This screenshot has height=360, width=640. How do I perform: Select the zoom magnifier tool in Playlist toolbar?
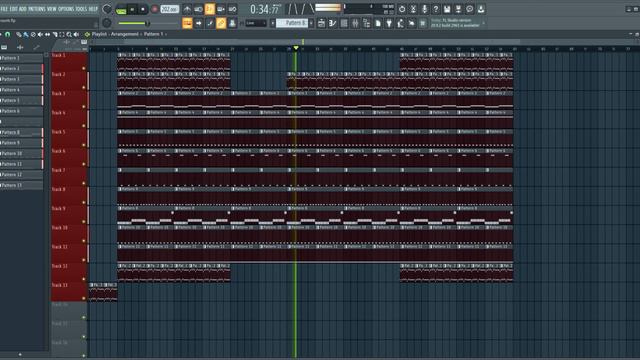pyautogui.click(x=69, y=35)
